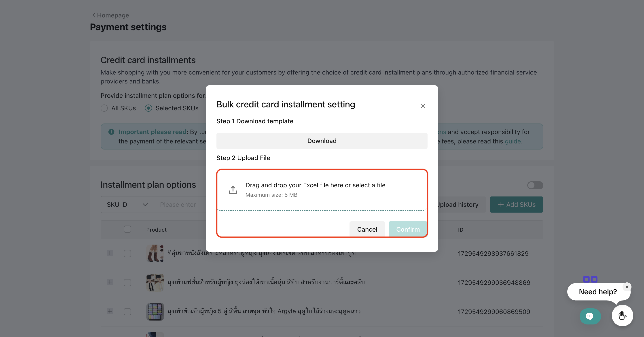
Task: Select the All SKUs radio option
Action: coord(104,108)
